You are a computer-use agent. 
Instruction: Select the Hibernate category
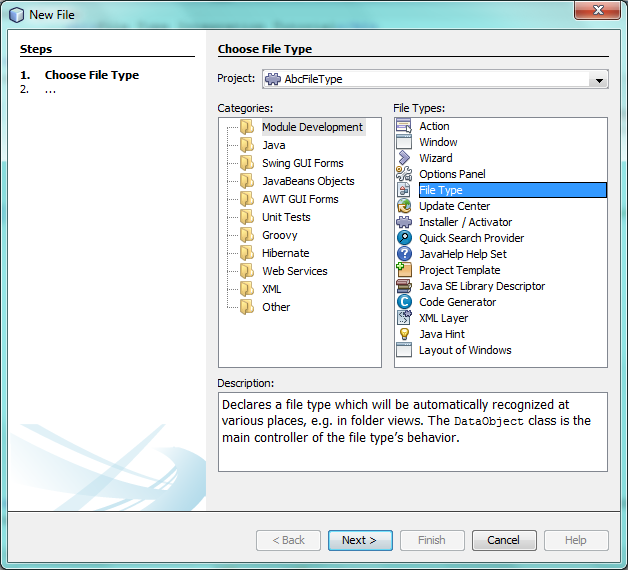click(285, 253)
